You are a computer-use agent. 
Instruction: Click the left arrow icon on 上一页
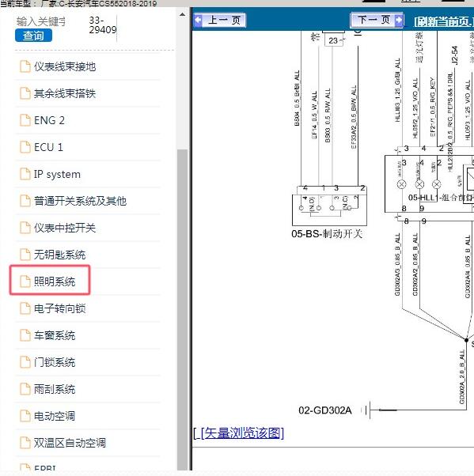(x=198, y=21)
